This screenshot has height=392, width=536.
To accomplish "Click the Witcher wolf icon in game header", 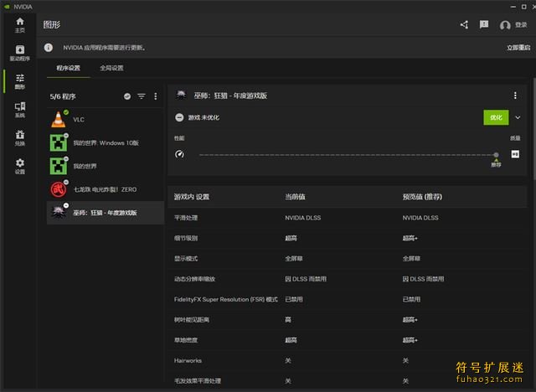I will [181, 95].
